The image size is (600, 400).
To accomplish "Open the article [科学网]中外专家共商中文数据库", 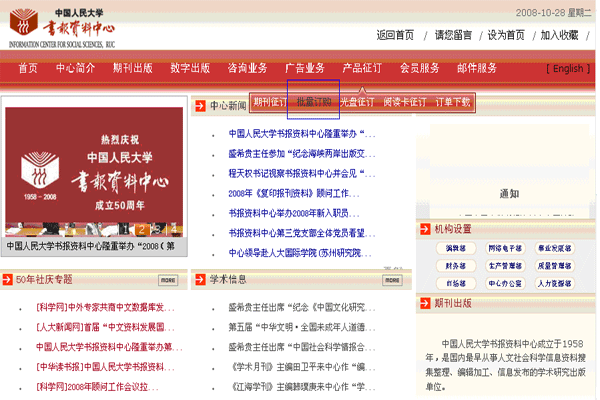I will pos(105,307).
